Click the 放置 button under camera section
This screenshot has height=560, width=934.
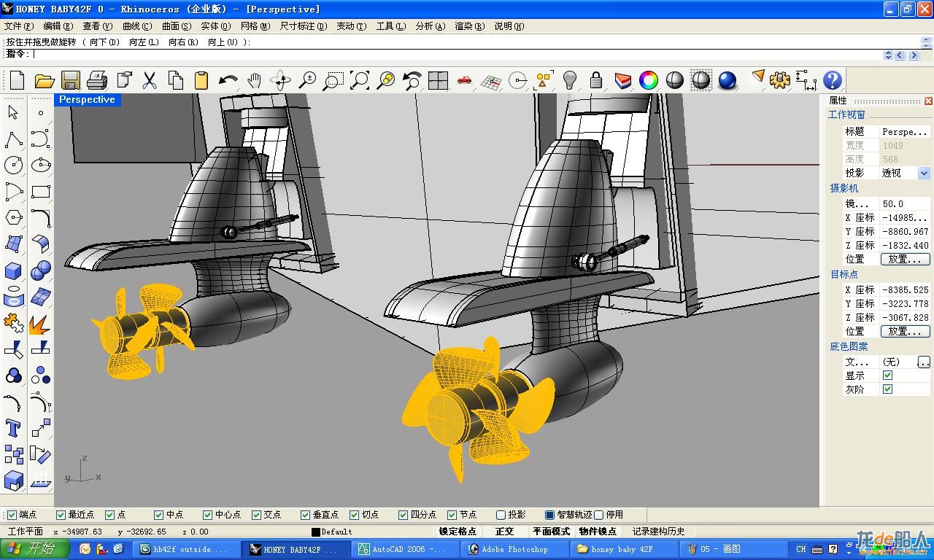click(x=905, y=259)
